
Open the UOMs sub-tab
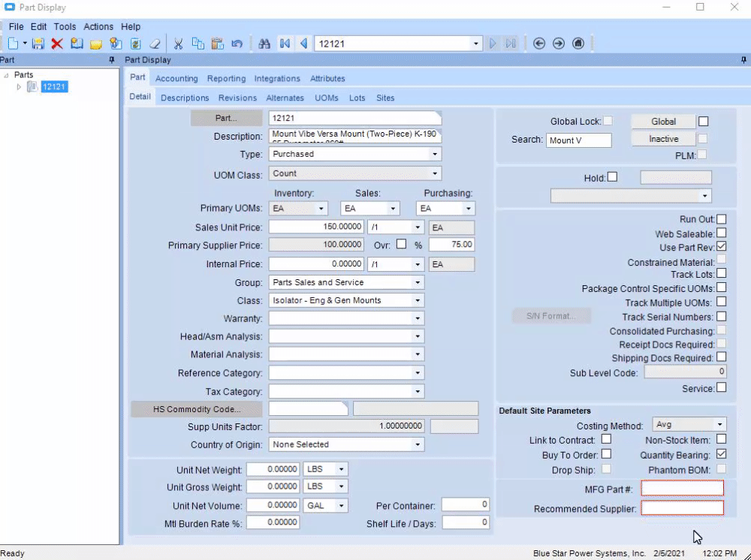[327, 98]
